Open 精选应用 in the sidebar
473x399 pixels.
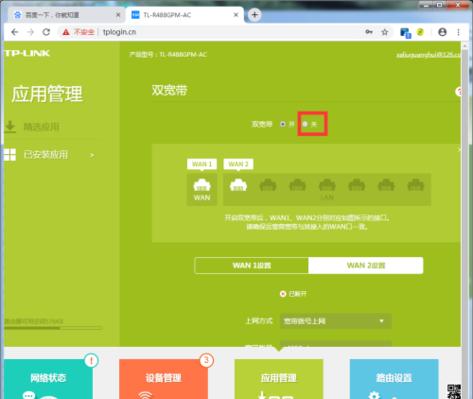coord(41,127)
